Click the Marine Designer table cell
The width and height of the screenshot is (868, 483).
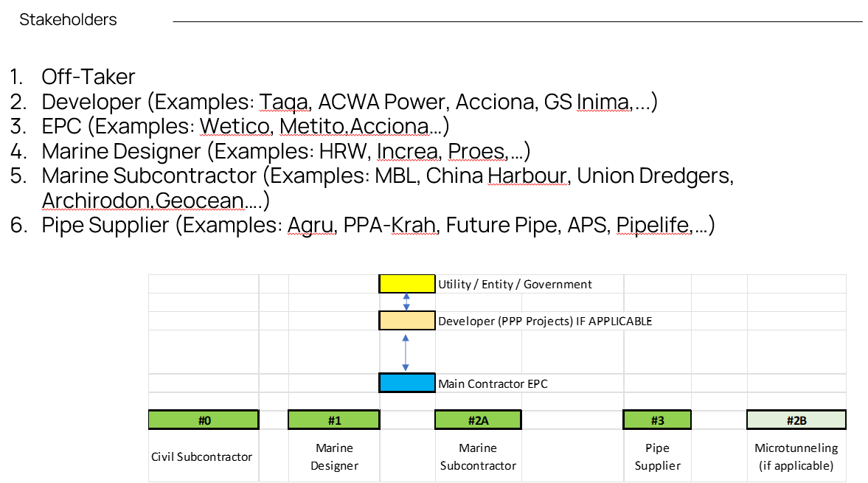(x=334, y=456)
